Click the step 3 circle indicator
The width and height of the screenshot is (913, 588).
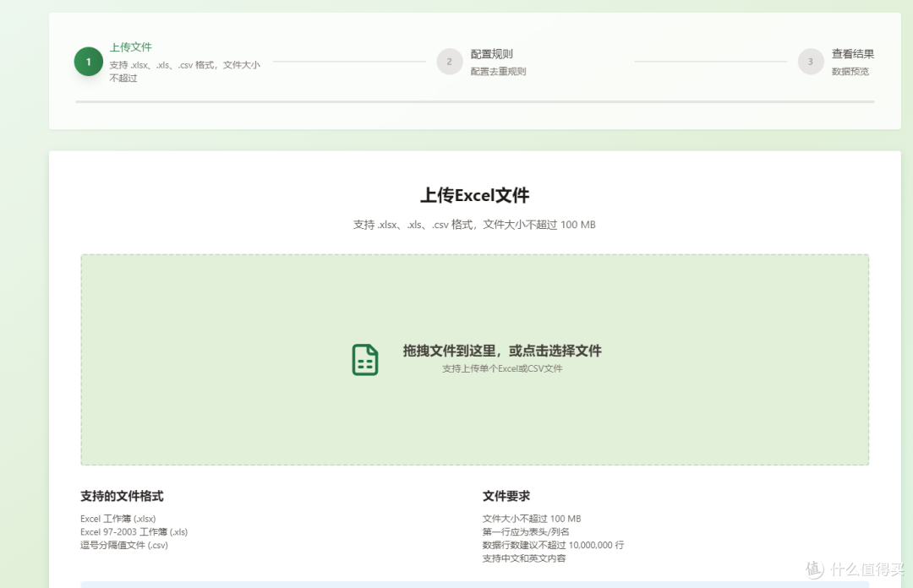(x=811, y=62)
